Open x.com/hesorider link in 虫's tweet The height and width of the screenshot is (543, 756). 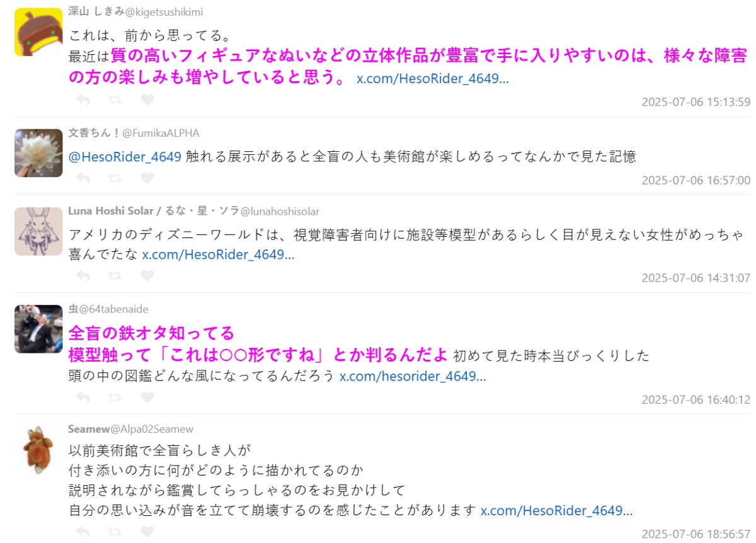click(413, 377)
